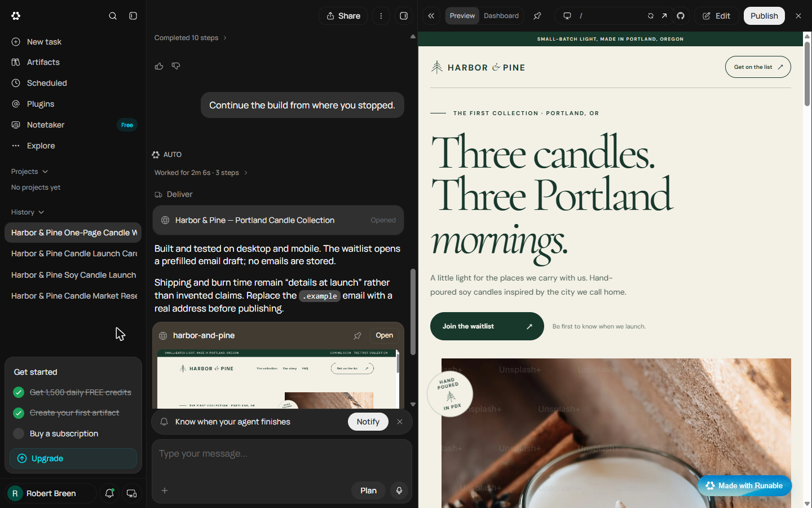Open notifications bell next to Robert Breen
The width and height of the screenshot is (812, 508).
click(110, 493)
